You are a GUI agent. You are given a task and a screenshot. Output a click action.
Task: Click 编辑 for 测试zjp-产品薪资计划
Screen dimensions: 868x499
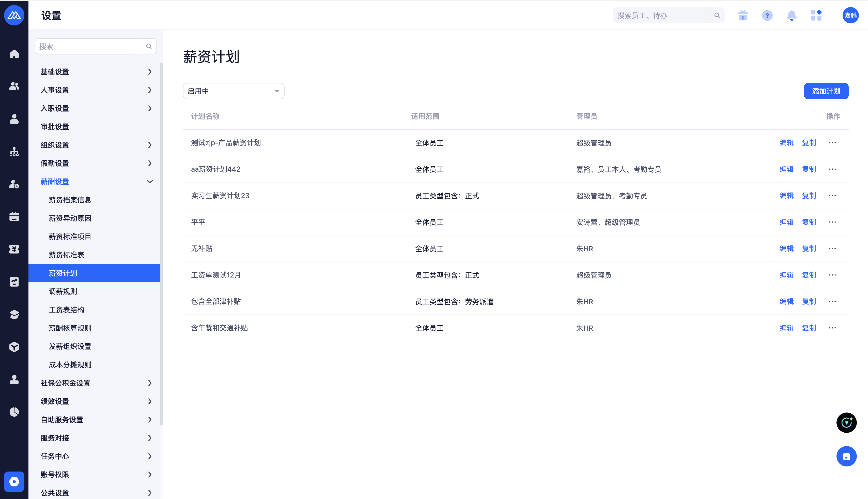click(x=786, y=143)
